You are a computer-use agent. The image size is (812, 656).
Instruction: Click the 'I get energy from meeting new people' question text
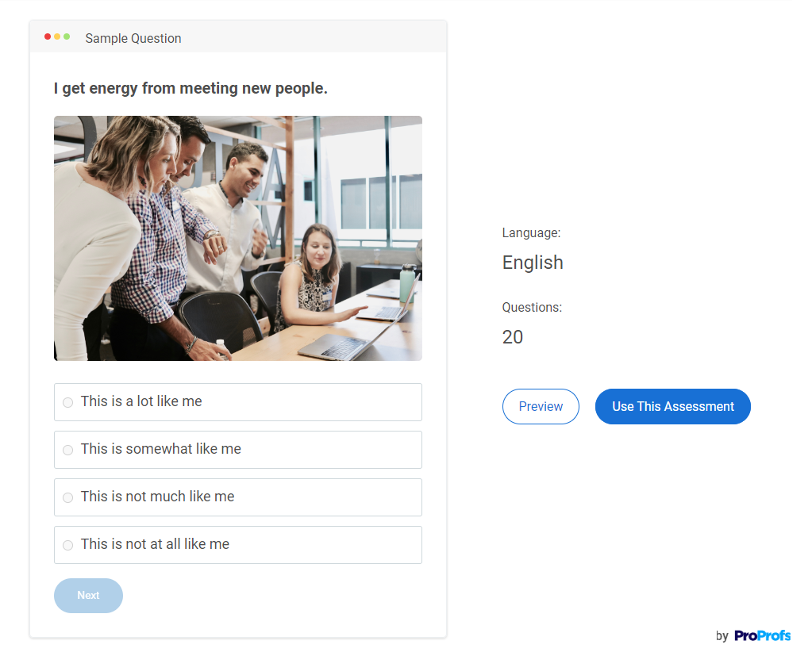(x=190, y=88)
